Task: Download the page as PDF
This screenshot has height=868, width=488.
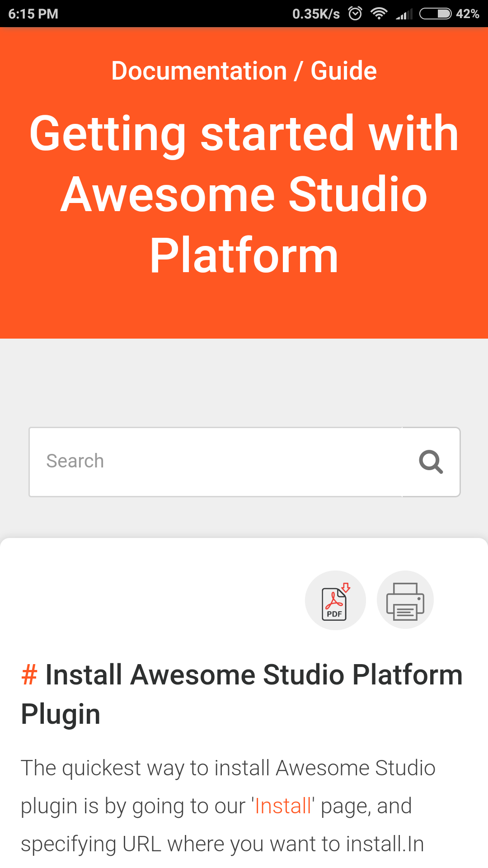Action: click(335, 600)
